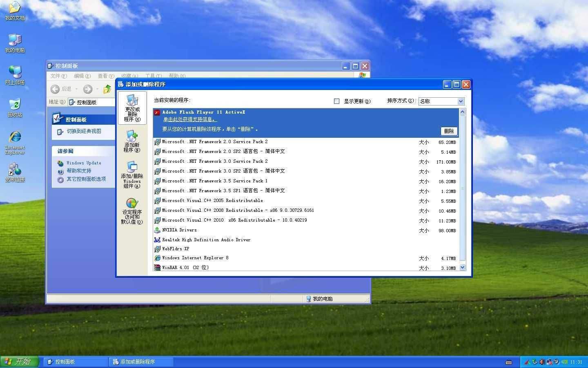Click 切换到经典视图 link
The height and width of the screenshot is (368, 588).
click(84, 131)
